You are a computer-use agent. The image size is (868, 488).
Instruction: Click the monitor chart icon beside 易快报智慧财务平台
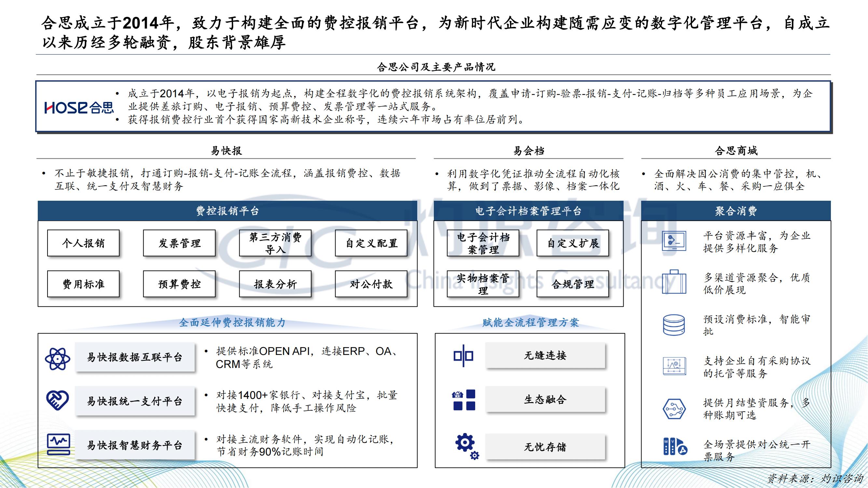point(59,444)
